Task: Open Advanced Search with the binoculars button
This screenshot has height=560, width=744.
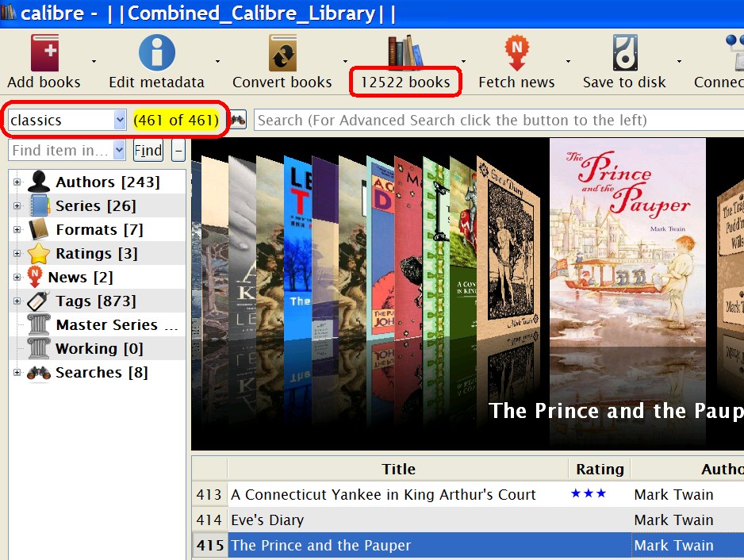Action: click(238, 120)
